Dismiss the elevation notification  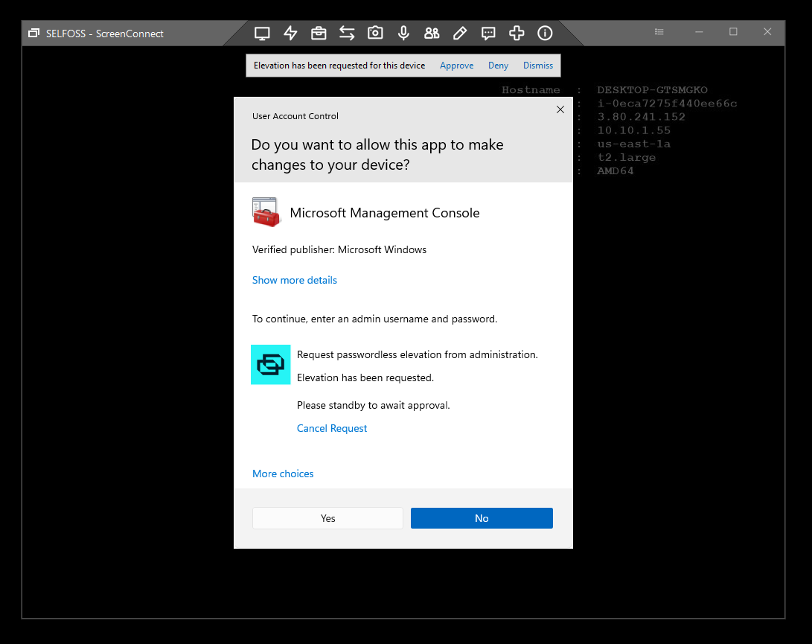point(538,66)
